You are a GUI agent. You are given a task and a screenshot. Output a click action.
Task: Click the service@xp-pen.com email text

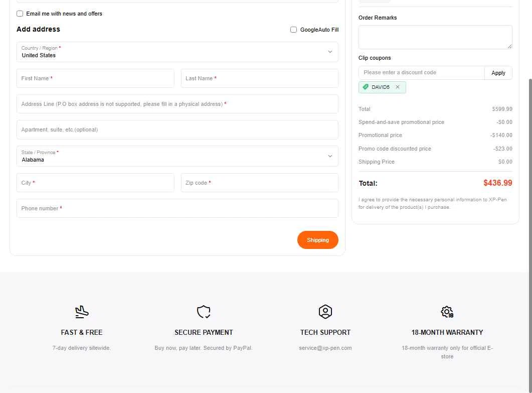point(325,348)
